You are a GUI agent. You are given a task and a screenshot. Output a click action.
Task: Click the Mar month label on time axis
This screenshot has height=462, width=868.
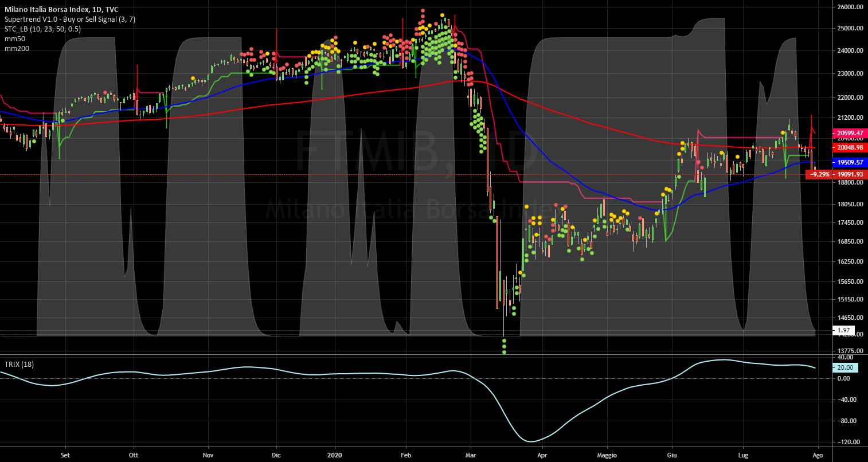coord(471,455)
